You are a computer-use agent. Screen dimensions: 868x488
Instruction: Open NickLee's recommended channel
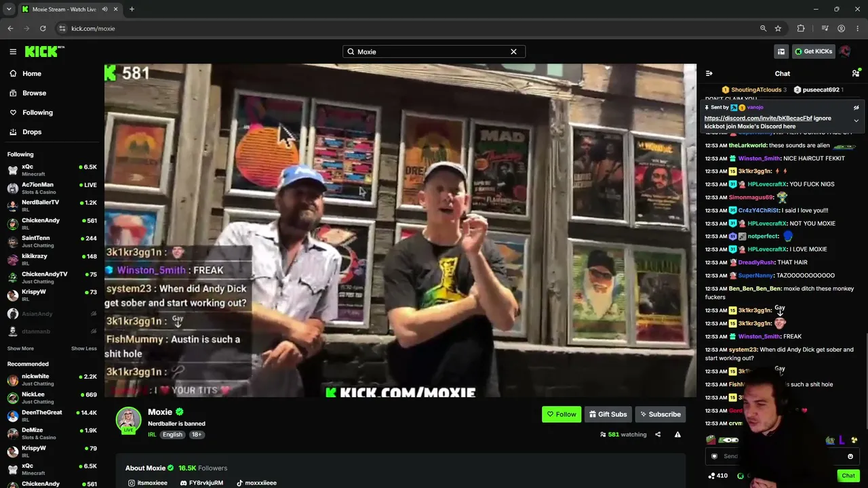[51, 397]
